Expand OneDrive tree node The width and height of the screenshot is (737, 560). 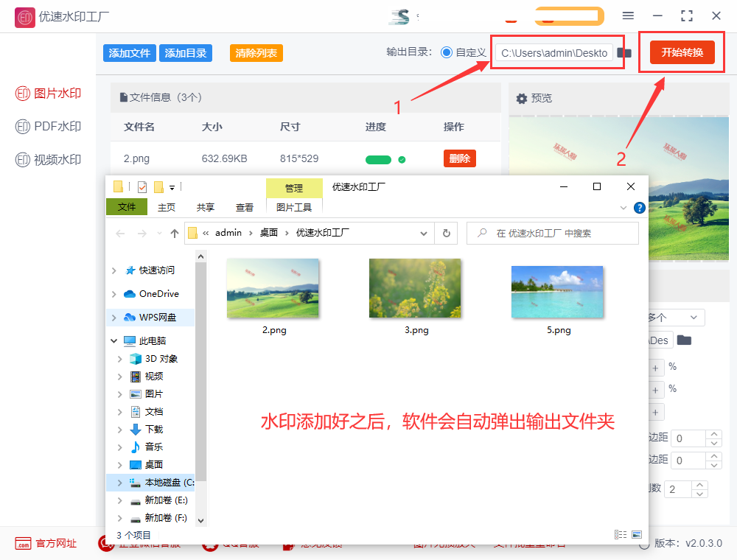coord(113,294)
